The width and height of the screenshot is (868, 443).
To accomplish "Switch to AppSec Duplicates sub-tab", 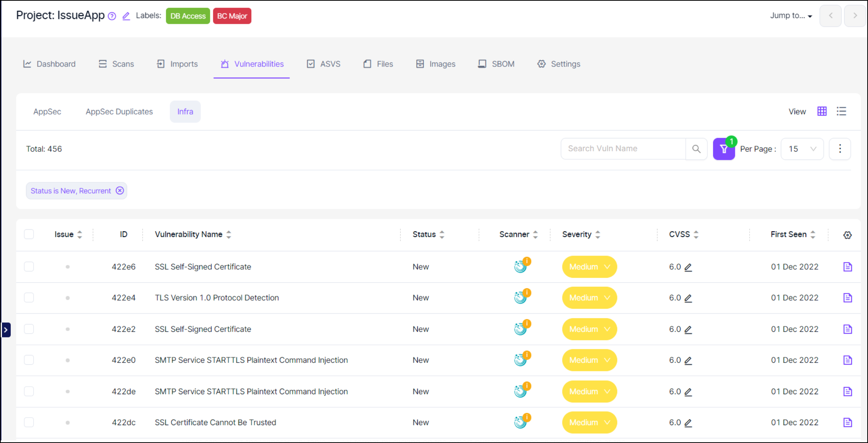I will (119, 111).
